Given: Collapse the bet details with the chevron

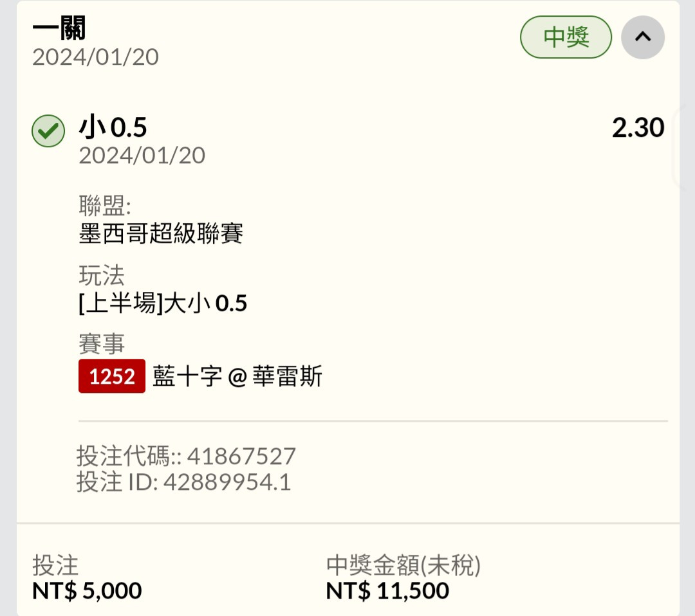Looking at the screenshot, I should (x=642, y=37).
